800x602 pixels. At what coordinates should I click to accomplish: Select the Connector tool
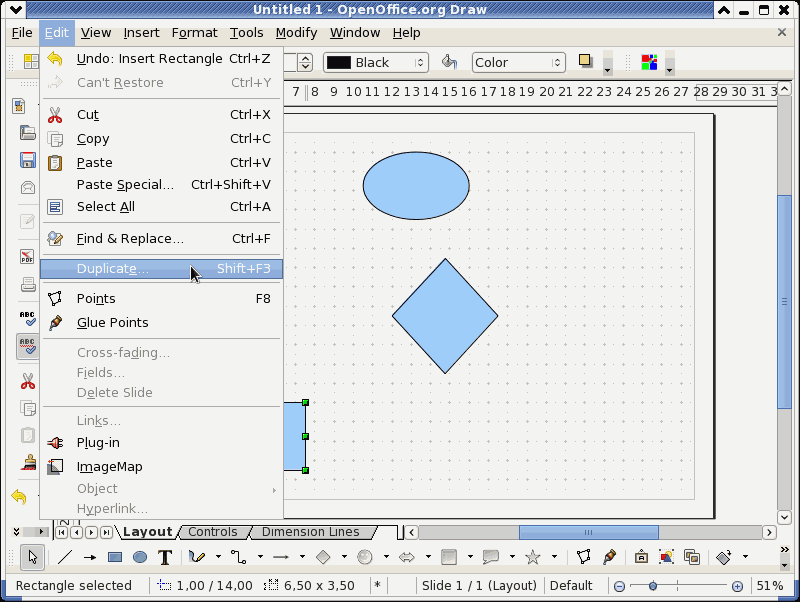(x=238, y=557)
